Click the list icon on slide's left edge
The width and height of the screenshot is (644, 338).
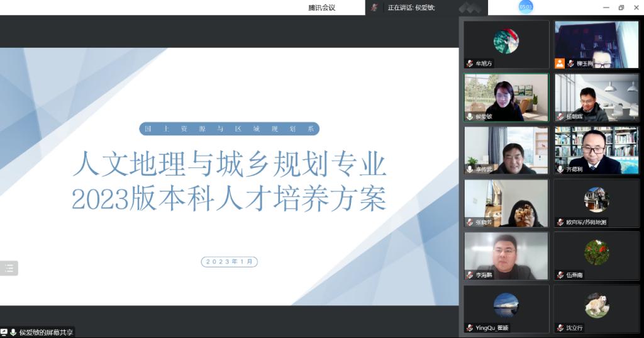tap(9, 268)
